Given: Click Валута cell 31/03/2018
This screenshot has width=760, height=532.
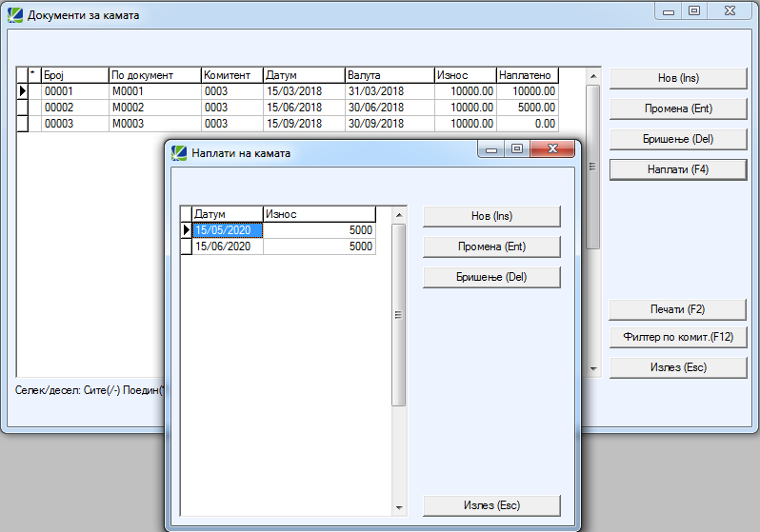Looking at the screenshot, I should click(x=390, y=91).
